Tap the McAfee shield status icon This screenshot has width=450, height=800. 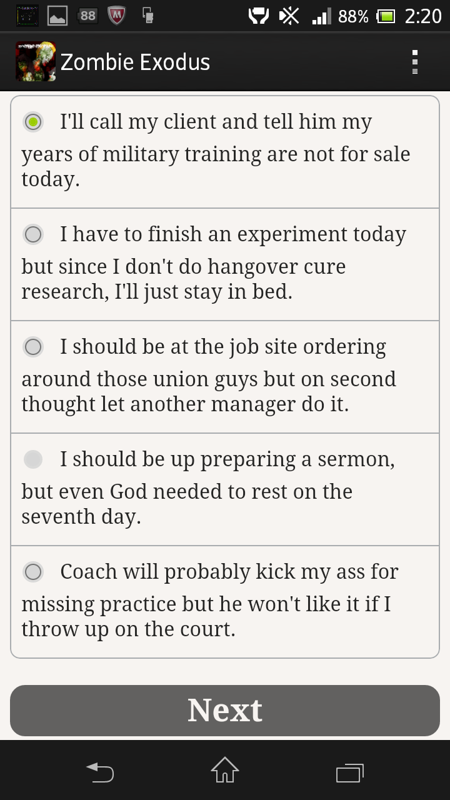pos(117,15)
